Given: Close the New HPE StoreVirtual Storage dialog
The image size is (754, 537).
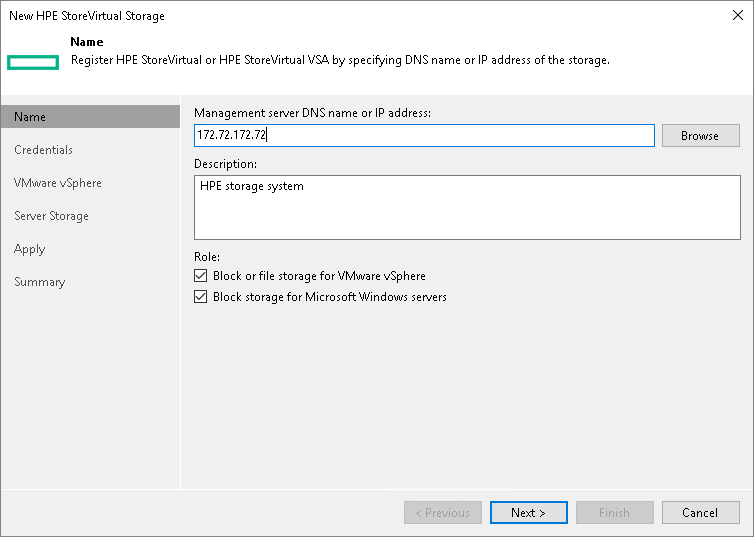Looking at the screenshot, I should pos(738,15).
